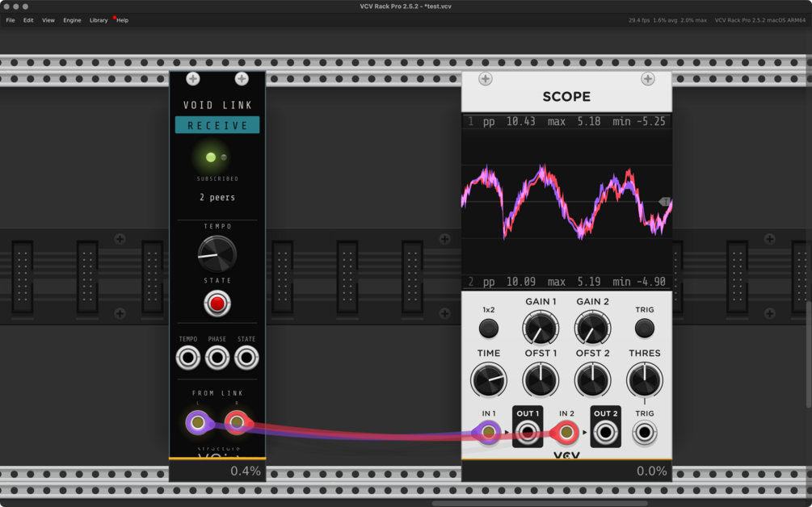The image size is (812, 507).
Task: Click the red FROM LINK right output jack
Action: coord(238,423)
